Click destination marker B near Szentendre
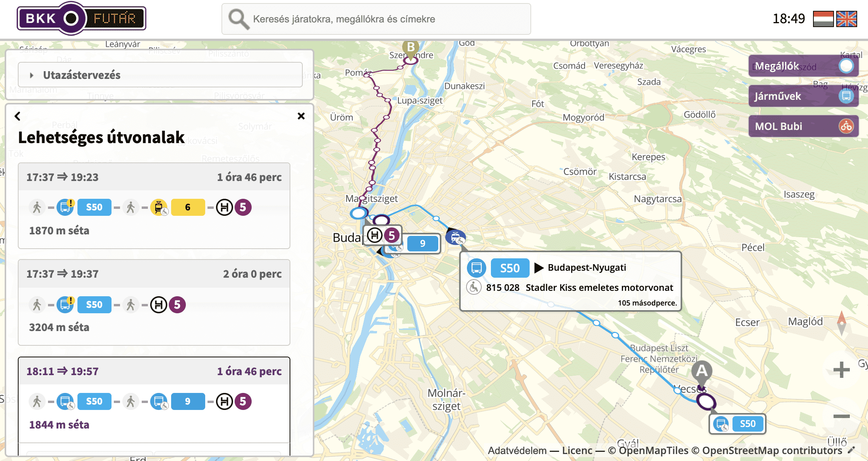This screenshot has width=868, height=461. pos(411,48)
